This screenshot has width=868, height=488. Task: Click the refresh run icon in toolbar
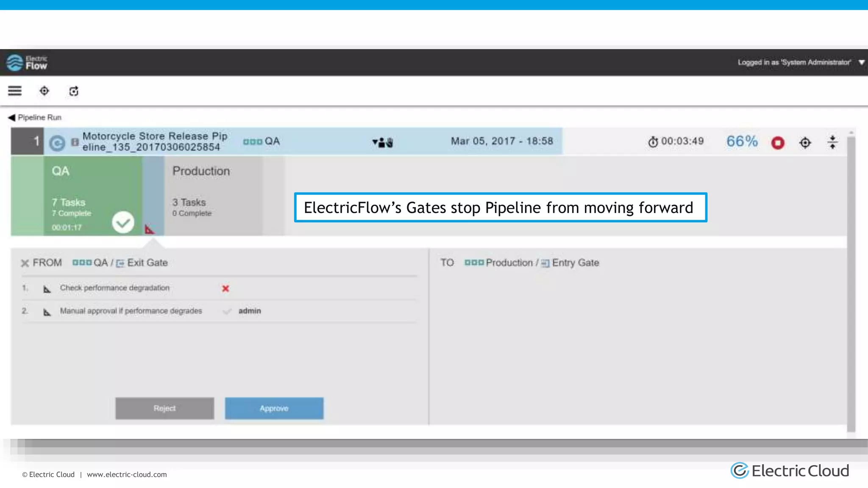click(x=74, y=91)
